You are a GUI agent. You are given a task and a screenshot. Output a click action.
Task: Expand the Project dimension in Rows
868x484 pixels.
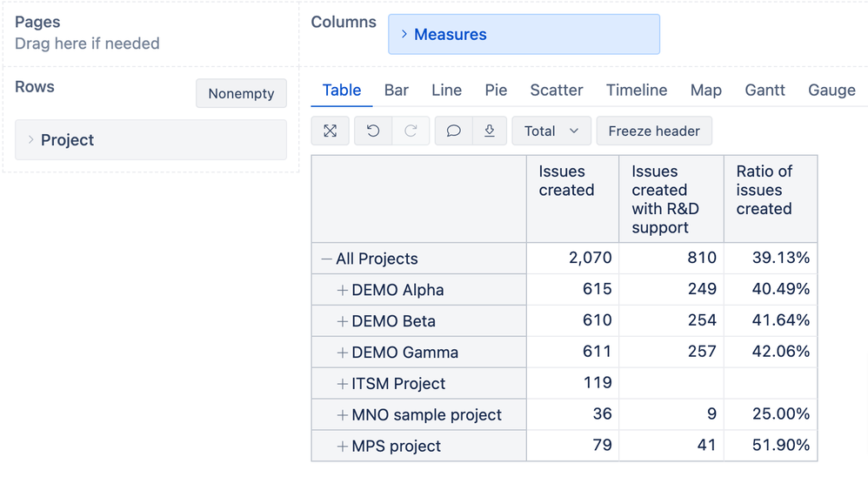pyautogui.click(x=31, y=140)
